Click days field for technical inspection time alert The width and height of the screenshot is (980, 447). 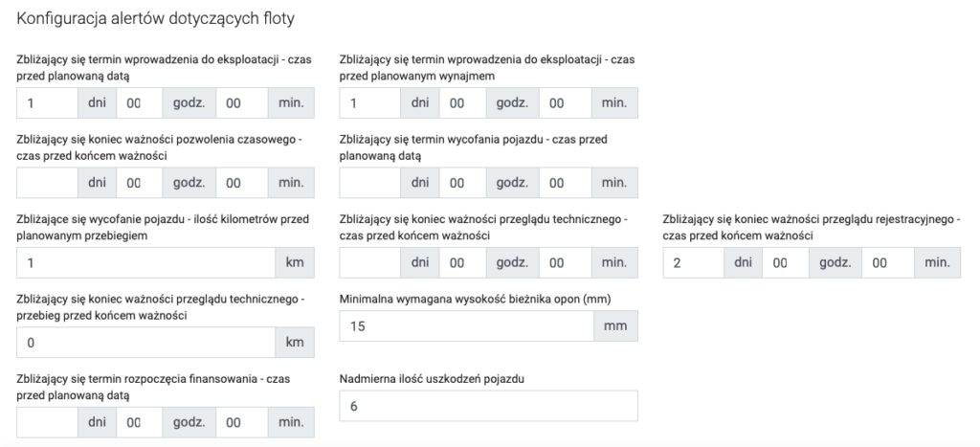369,262
